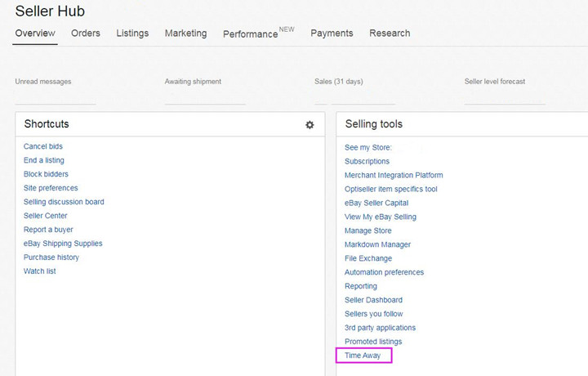The width and height of the screenshot is (588, 376).
Task: Click the Shortcuts panel heading
Action: point(47,123)
